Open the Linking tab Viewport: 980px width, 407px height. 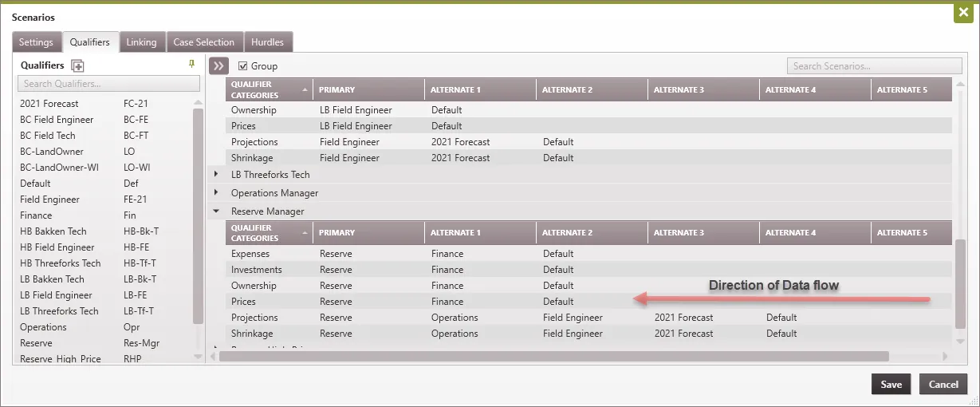(x=141, y=42)
